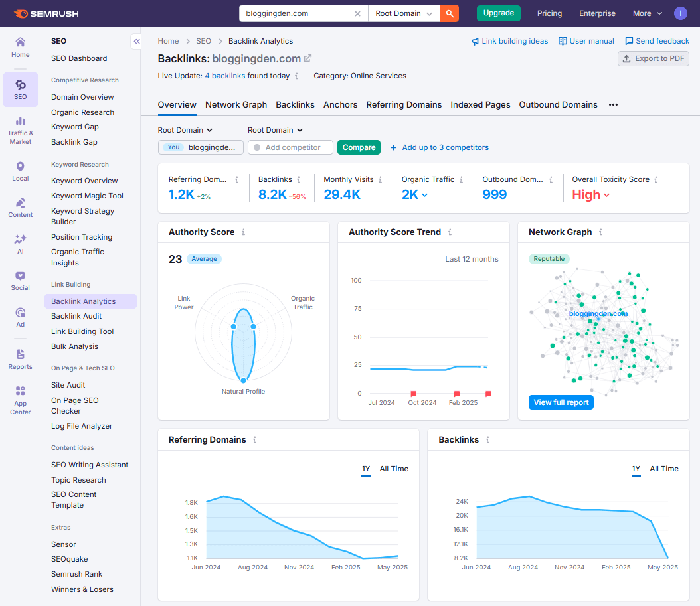Screen dimensions: 700x606
Task: Open the Root Domain search scope dropdown
Action: point(404,13)
